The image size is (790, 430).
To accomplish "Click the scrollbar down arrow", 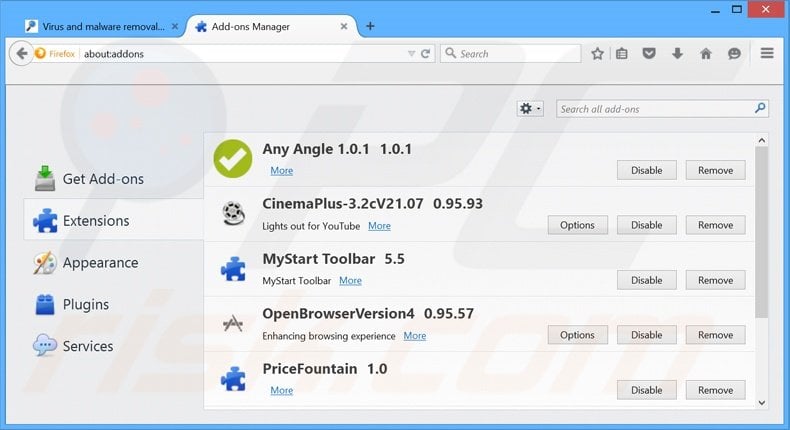I will click(762, 402).
